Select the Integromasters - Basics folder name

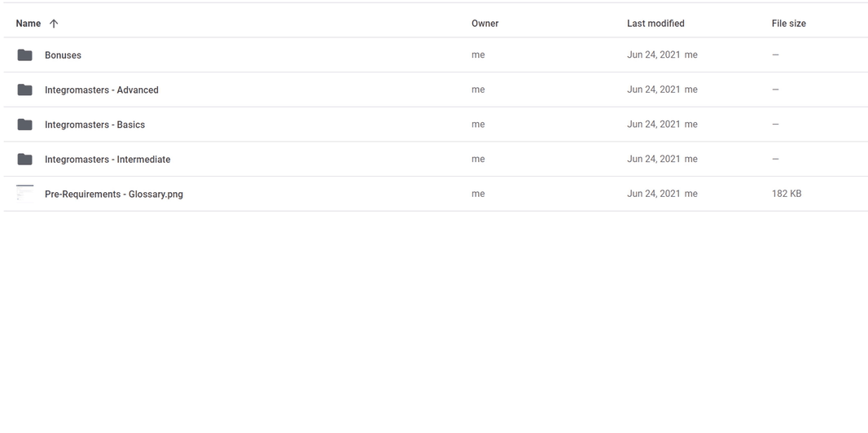click(x=94, y=125)
